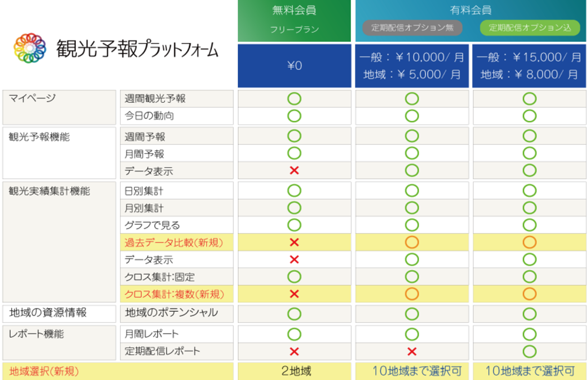Click the 月別集計 feature label
The height and width of the screenshot is (380, 588).
click(x=144, y=208)
